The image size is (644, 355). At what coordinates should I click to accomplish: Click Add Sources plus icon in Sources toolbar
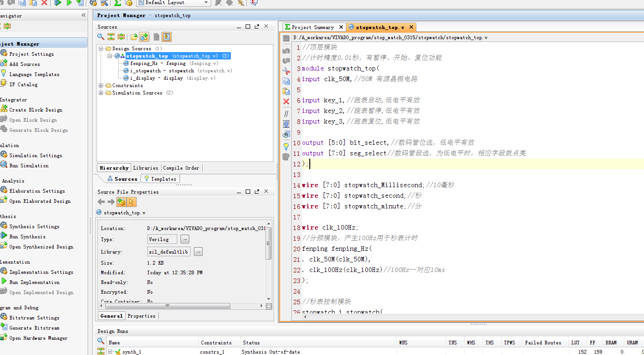[144, 37]
